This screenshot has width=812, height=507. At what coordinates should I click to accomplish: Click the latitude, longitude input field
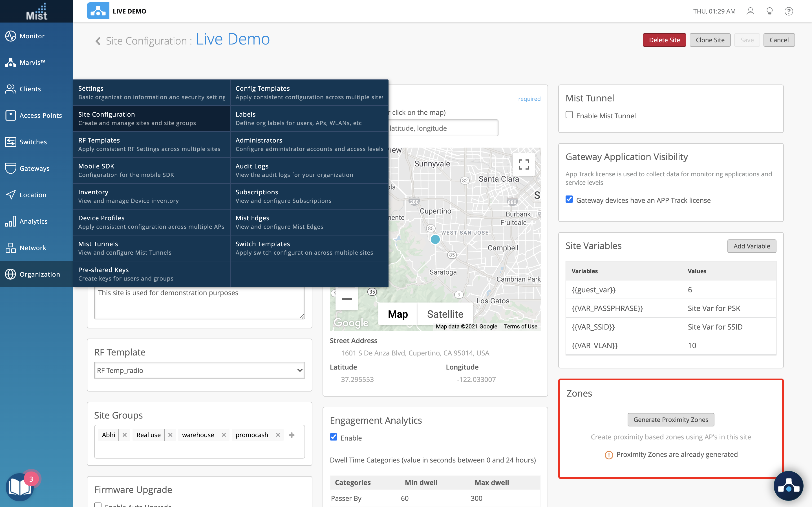coord(442,128)
